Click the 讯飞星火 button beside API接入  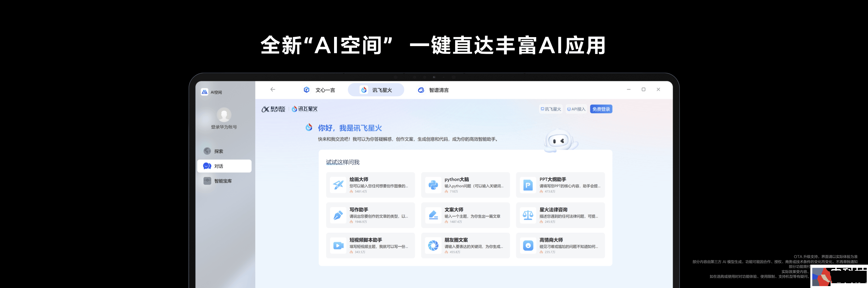(551, 109)
